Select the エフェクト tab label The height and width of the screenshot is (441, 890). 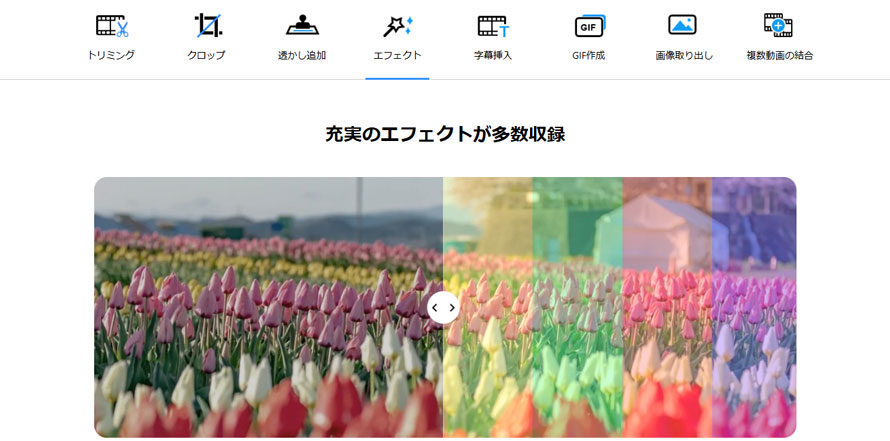(x=397, y=55)
